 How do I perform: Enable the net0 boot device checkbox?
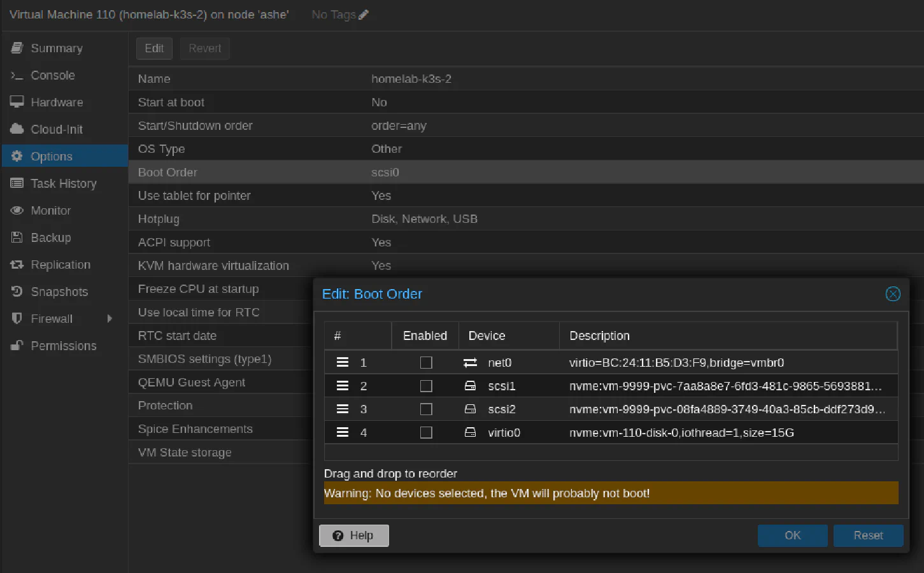point(425,362)
